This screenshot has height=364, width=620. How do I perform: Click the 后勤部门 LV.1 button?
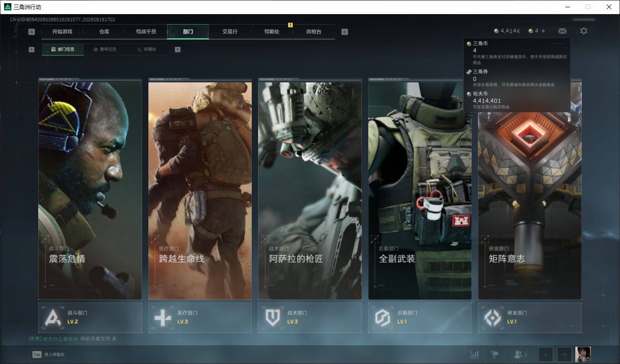(x=420, y=318)
